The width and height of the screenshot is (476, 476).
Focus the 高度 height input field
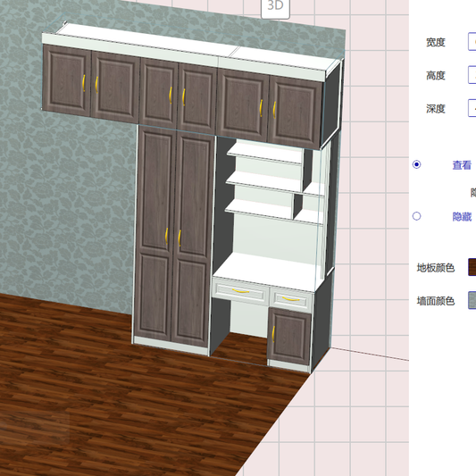pos(472,75)
